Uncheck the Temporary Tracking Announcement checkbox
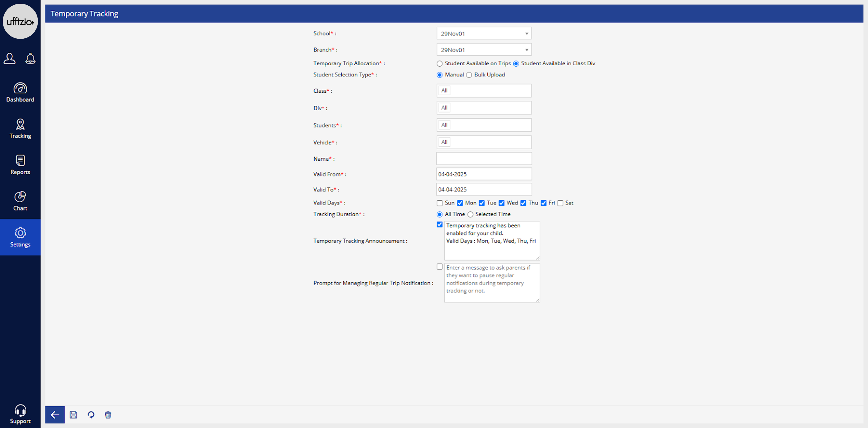This screenshot has height=428, width=868. [439, 225]
